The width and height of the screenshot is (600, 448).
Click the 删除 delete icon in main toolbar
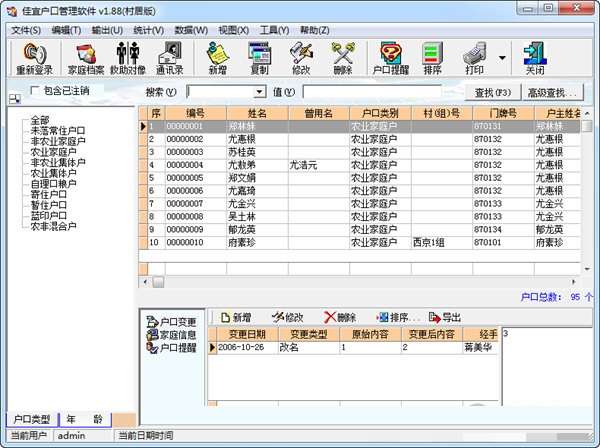click(342, 58)
